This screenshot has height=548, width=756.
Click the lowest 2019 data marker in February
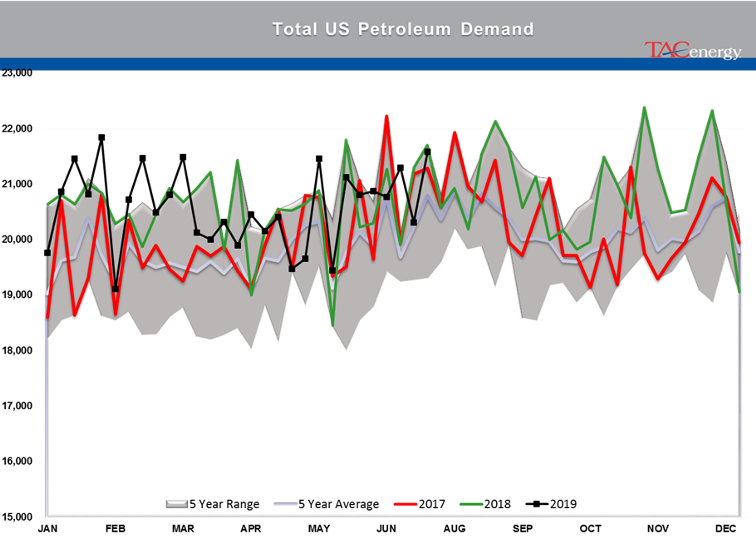(x=115, y=289)
